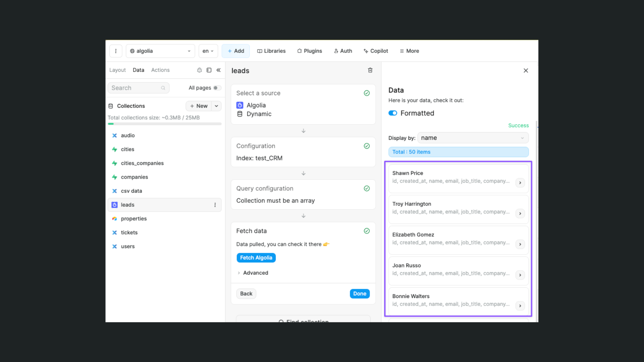Open the Libraries panel
This screenshot has width=644, height=362.
point(271,51)
